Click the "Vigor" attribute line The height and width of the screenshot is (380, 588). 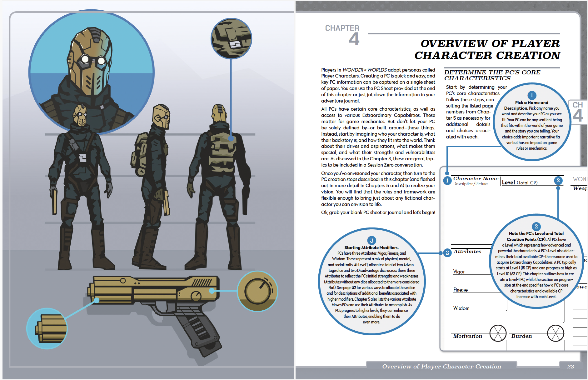[x=472, y=272]
